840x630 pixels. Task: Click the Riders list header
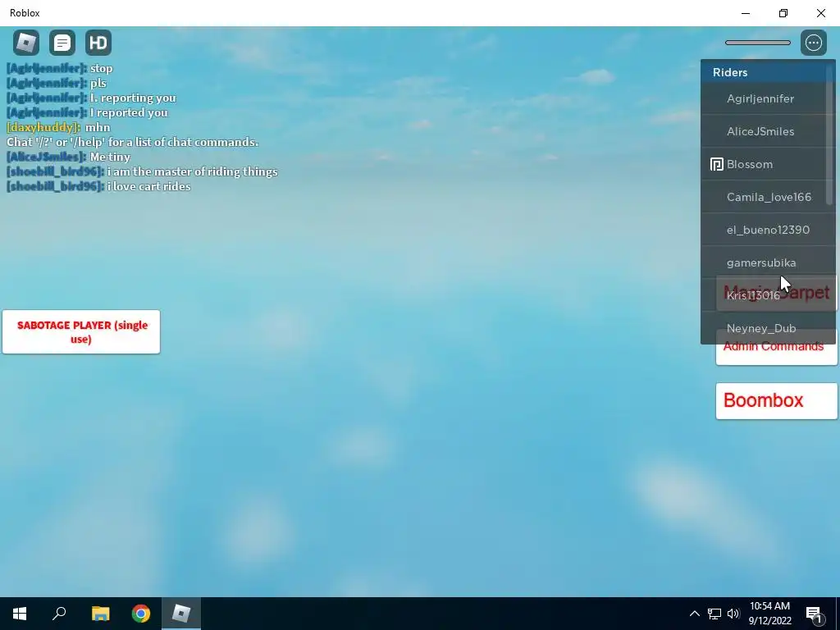coord(764,72)
